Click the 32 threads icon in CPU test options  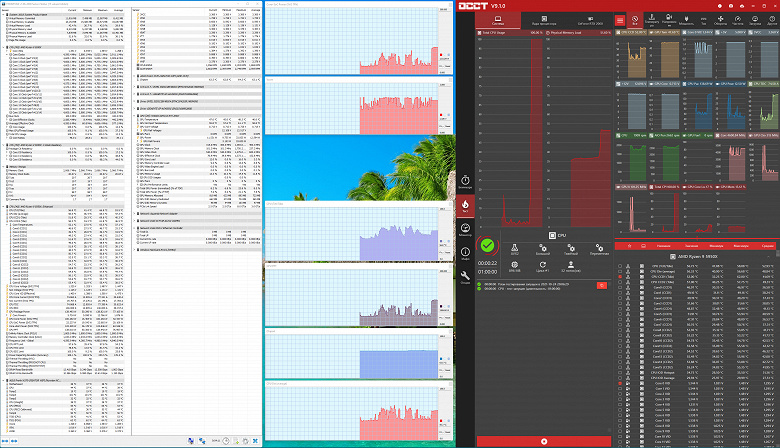(571, 267)
